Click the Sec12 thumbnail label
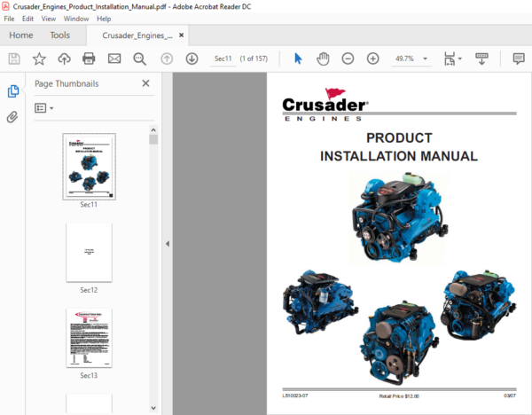Viewport: 532px width, 415px height. (x=89, y=290)
